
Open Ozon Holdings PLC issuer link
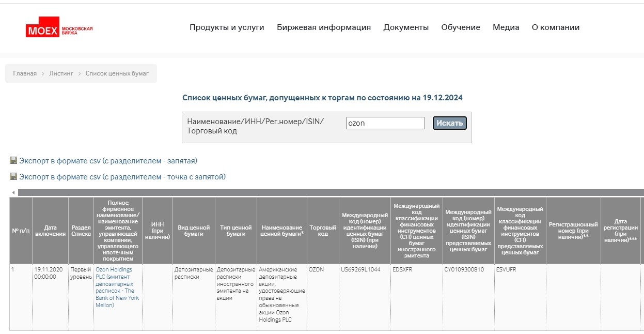(117, 287)
